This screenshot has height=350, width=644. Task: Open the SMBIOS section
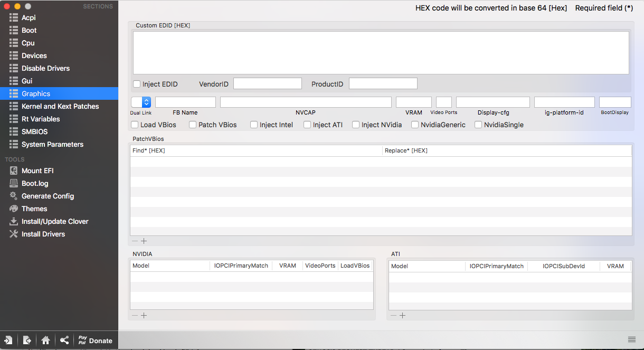point(34,131)
